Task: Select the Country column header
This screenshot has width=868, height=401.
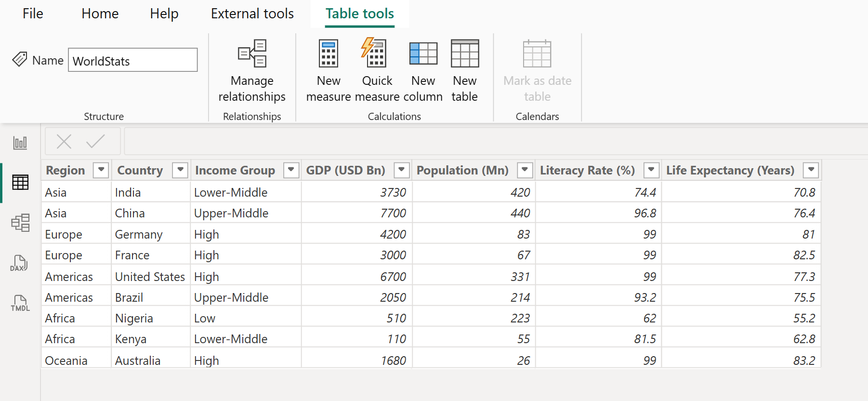Action: [x=140, y=170]
